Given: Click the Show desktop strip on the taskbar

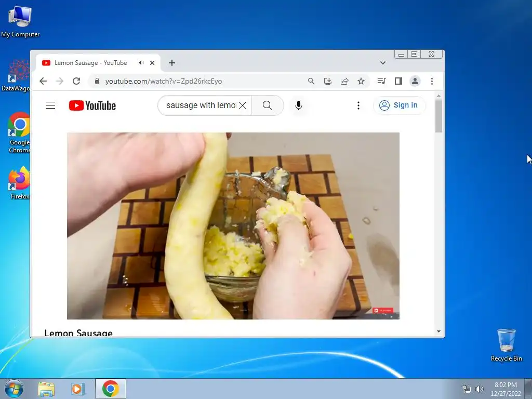Looking at the screenshot, I should coord(528,389).
